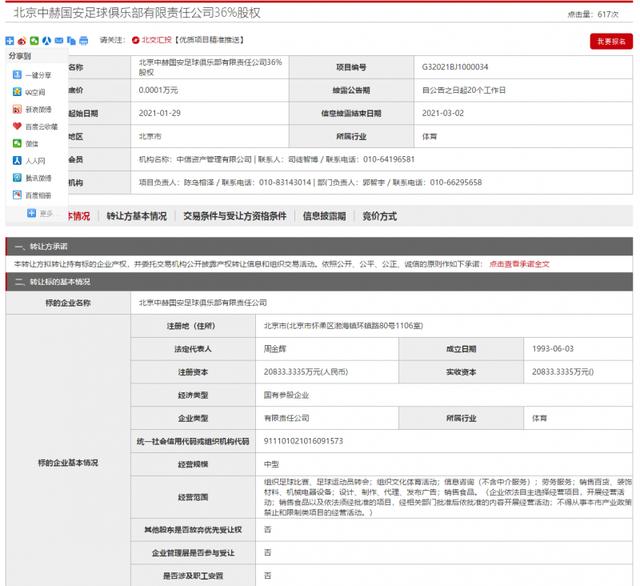Click the registered address 北京市怀柔区 value
This screenshot has height=586, width=640.
(344, 326)
